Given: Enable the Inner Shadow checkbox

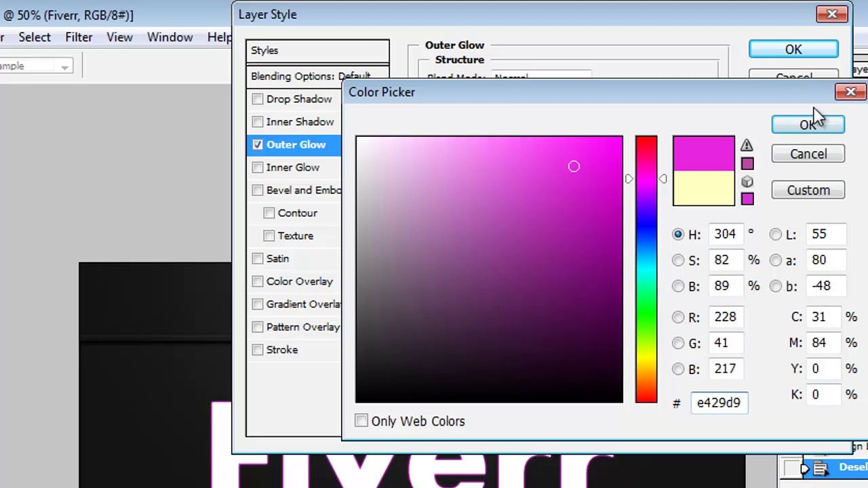Looking at the screenshot, I should (x=258, y=122).
